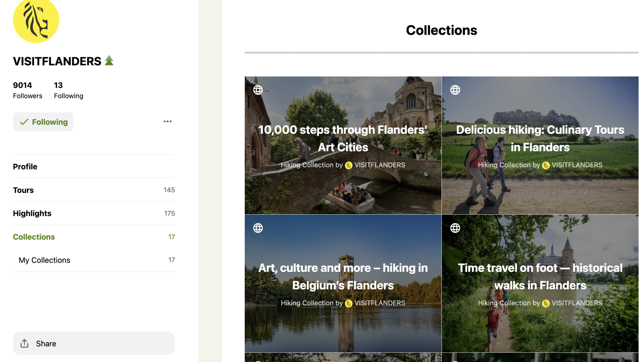644x362 pixels.
Task: Click the Highlights count 175
Action: tap(170, 213)
